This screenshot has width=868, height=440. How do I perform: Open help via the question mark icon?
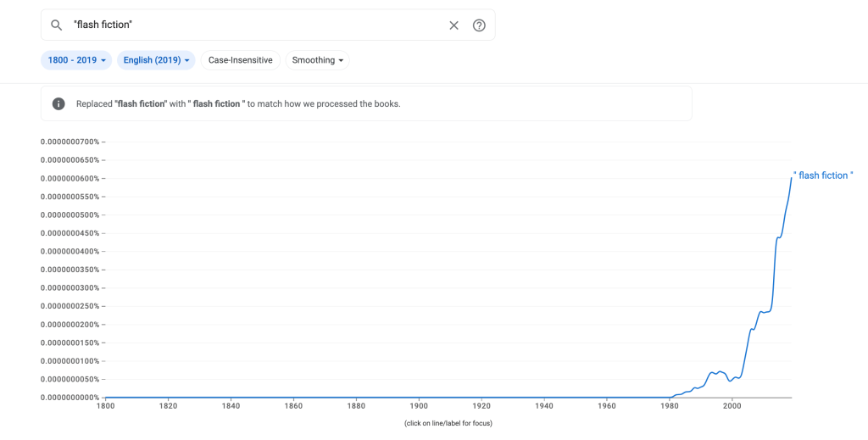[479, 25]
